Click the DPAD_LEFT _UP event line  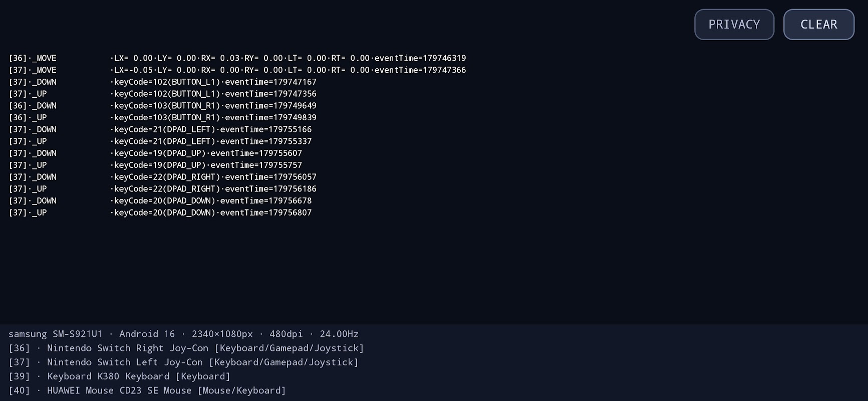[x=160, y=141]
